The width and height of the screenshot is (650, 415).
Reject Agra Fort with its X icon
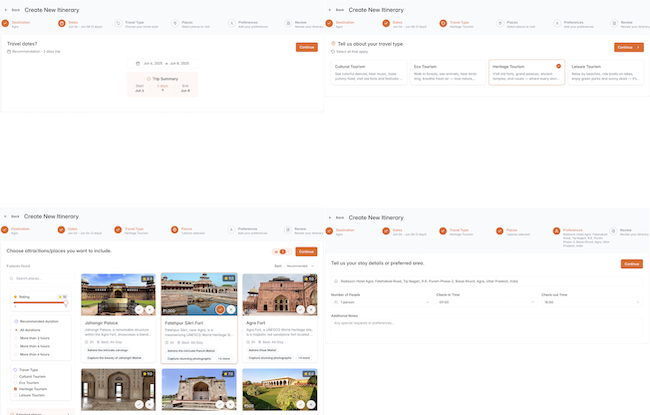tap(310, 310)
